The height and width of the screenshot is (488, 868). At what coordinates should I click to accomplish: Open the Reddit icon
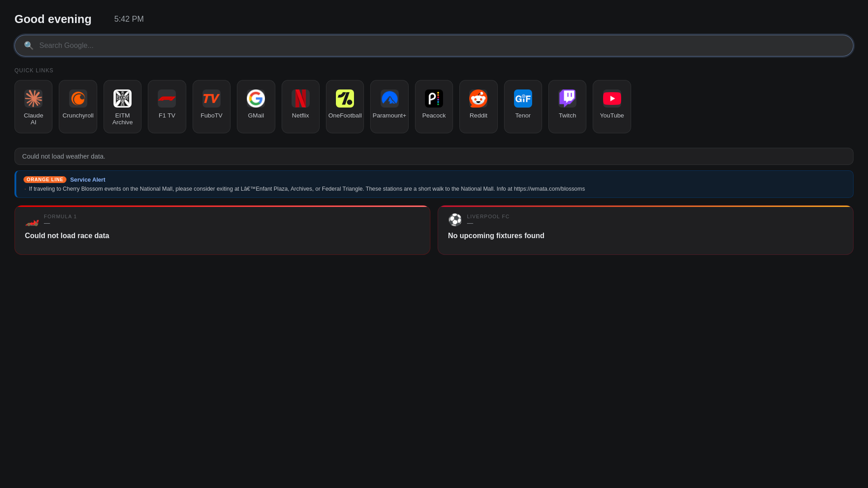click(478, 99)
